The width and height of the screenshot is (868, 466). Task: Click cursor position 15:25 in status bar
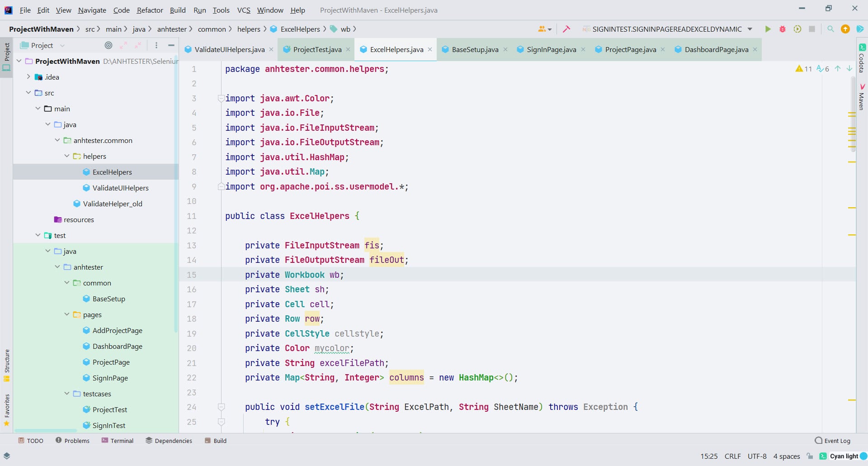pyautogui.click(x=709, y=456)
